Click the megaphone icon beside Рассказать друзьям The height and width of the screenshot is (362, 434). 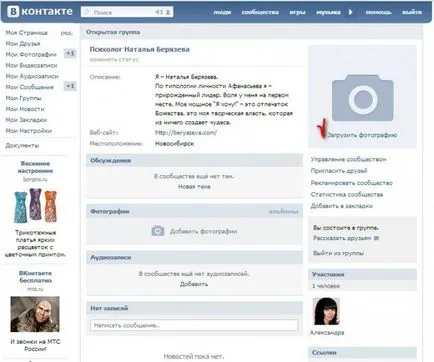click(376, 238)
